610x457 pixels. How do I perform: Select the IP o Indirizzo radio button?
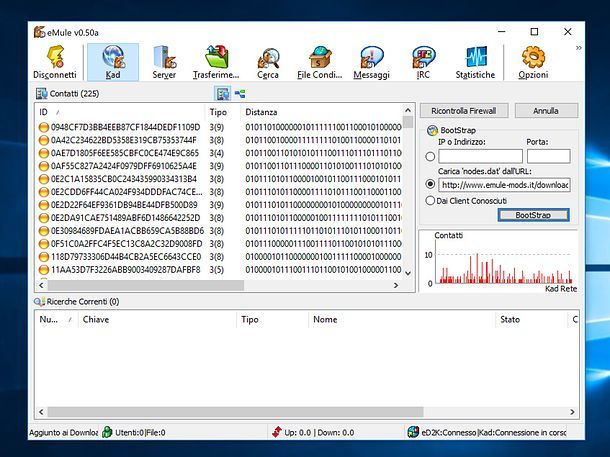[430, 157]
